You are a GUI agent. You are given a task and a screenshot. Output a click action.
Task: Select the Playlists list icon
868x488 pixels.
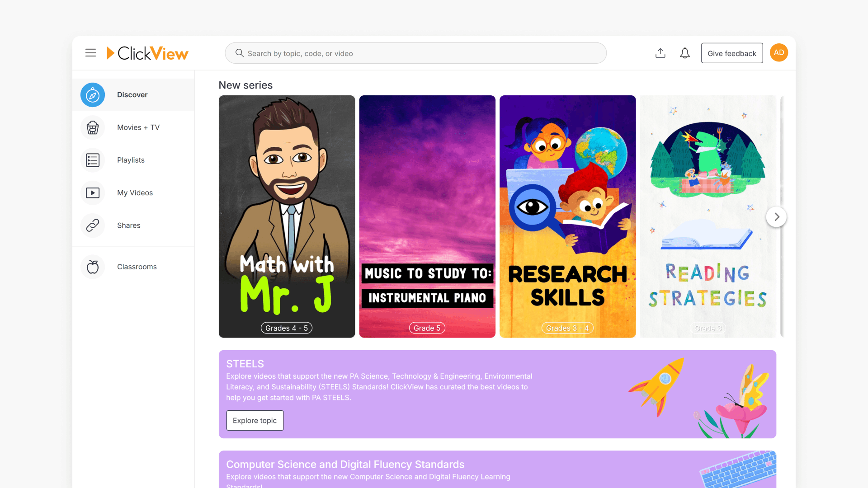point(92,160)
